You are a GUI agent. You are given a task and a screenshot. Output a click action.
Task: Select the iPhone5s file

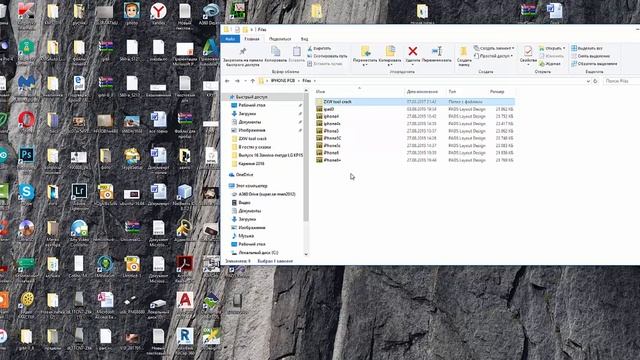[x=415, y=146]
